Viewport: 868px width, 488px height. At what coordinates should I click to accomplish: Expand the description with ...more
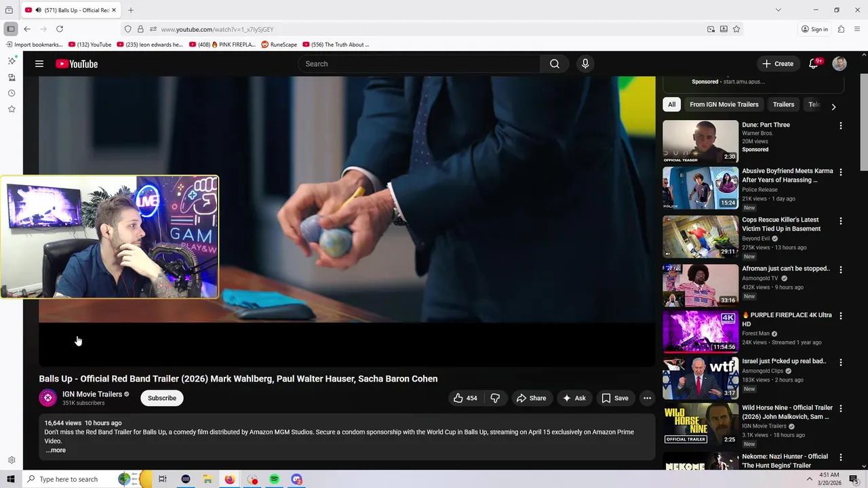point(56,450)
